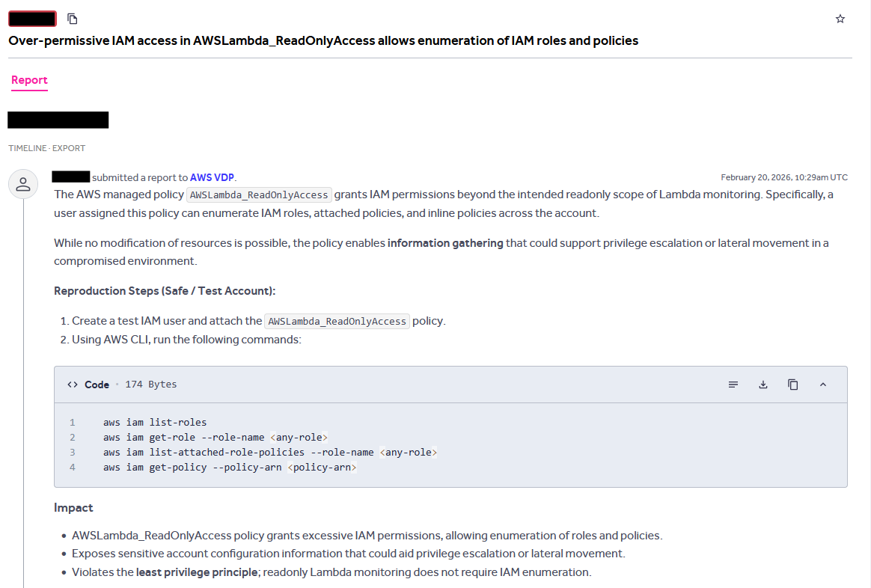
Task: Click the report title about over-permissive IAM access
Action: 323,40
